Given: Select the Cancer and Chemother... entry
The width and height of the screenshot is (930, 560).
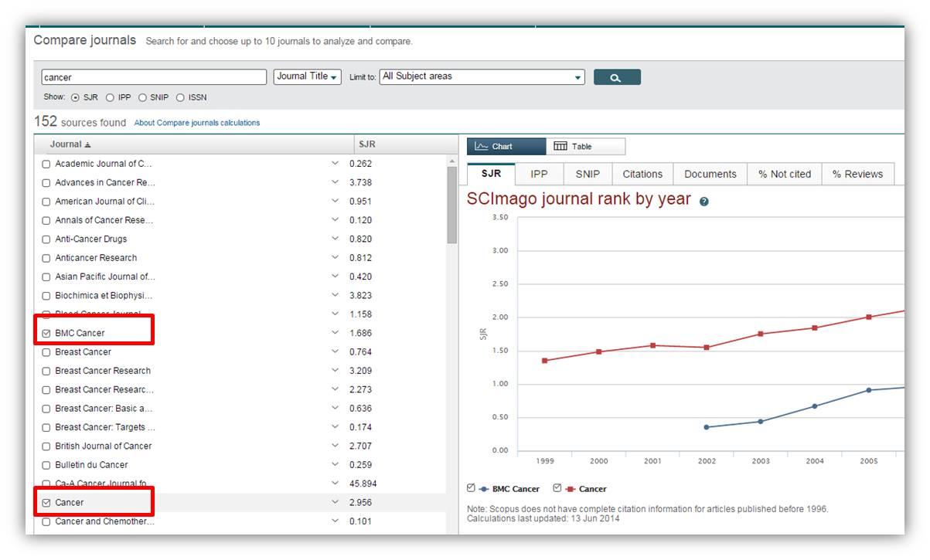Looking at the screenshot, I should pos(104,521).
